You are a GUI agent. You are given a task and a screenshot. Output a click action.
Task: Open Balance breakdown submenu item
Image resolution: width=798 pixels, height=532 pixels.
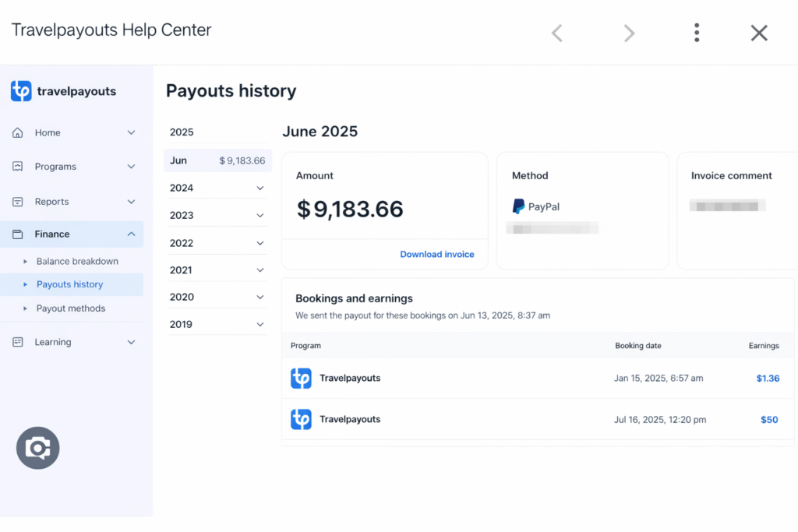point(77,262)
